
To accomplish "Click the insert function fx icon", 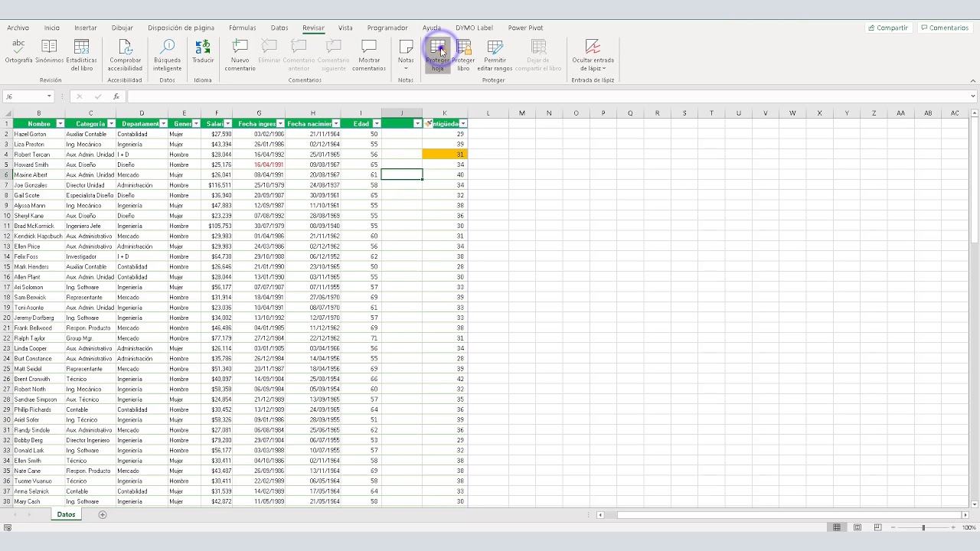I will [x=116, y=96].
